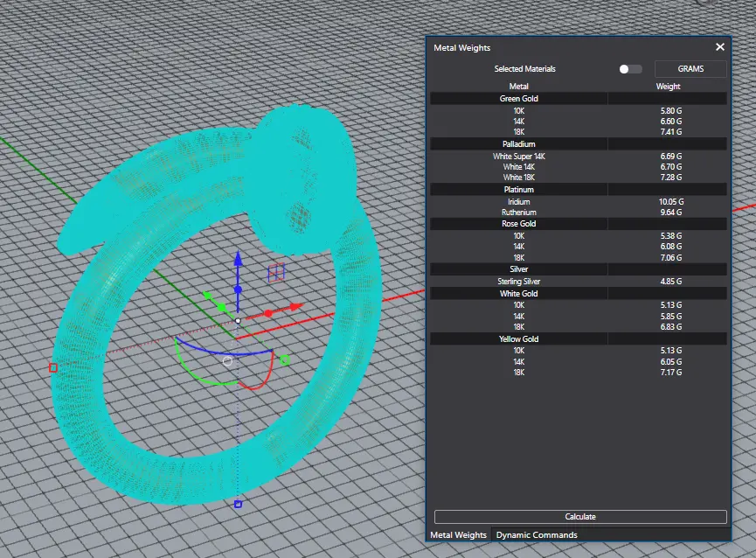Click the red square scale handle
Image resolution: width=756 pixels, height=558 pixels.
pos(53,368)
